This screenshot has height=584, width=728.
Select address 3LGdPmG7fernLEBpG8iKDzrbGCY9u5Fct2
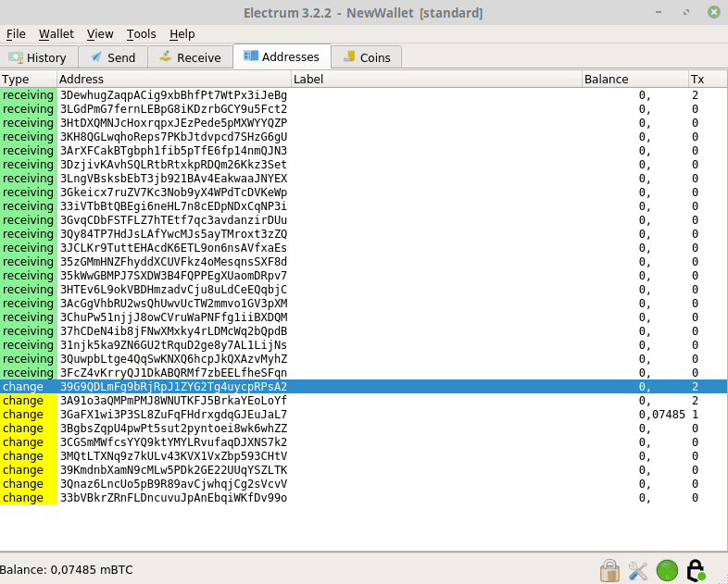(173, 109)
